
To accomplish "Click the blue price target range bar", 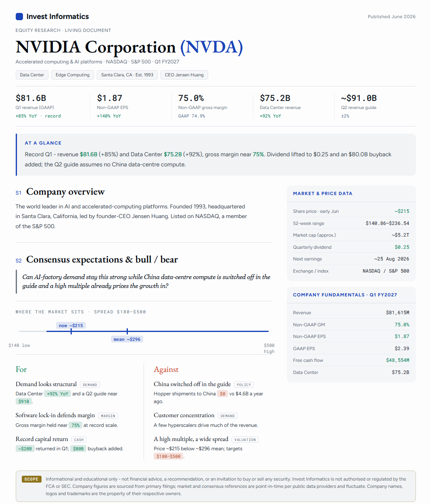I will pyautogui.click(x=157, y=331).
